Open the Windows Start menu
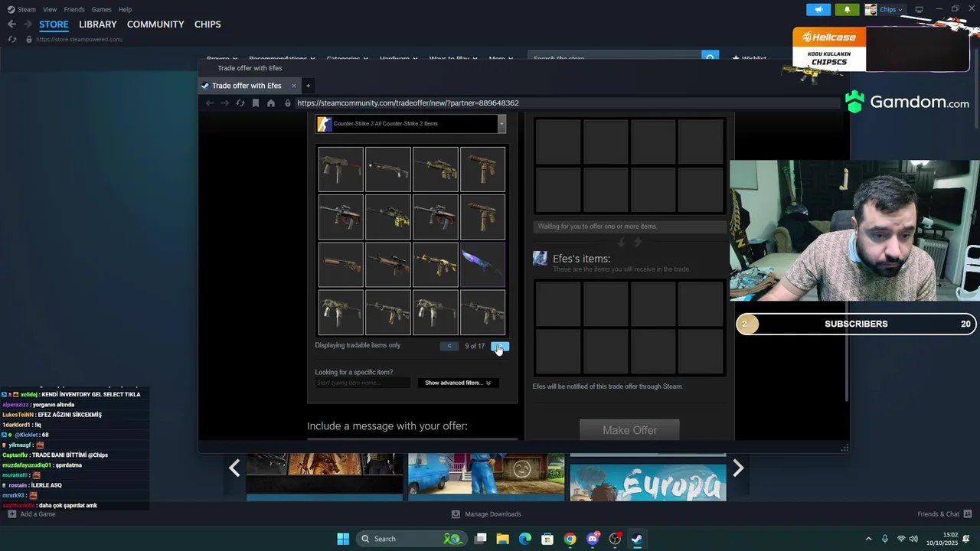Image resolution: width=980 pixels, height=551 pixels. click(x=343, y=539)
